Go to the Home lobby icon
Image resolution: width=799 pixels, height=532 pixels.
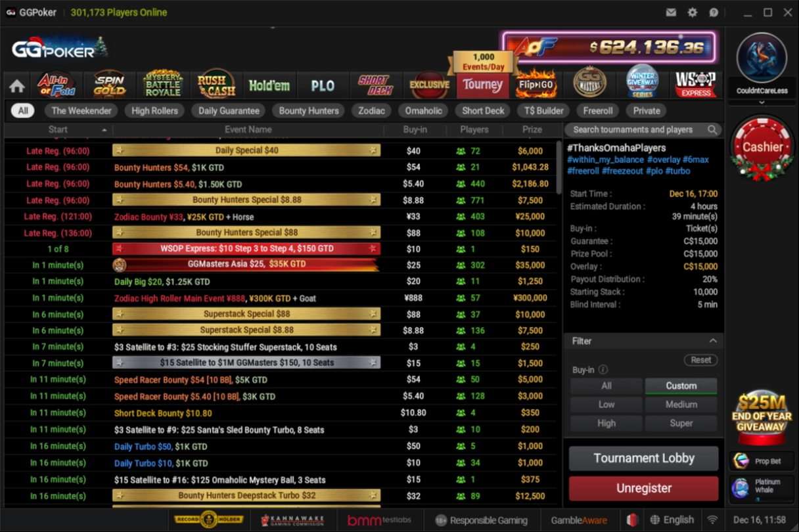17,86
